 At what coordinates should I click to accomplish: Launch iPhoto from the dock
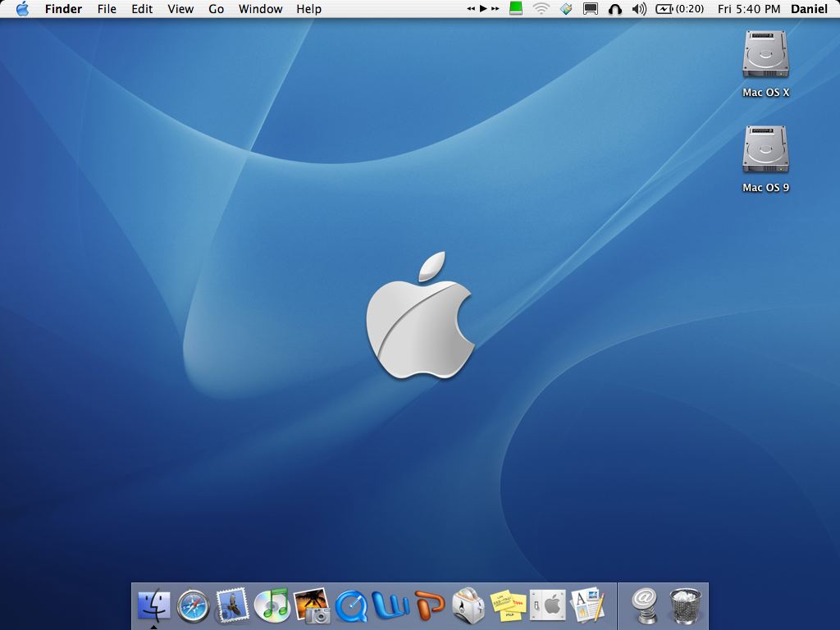point(312,606)
